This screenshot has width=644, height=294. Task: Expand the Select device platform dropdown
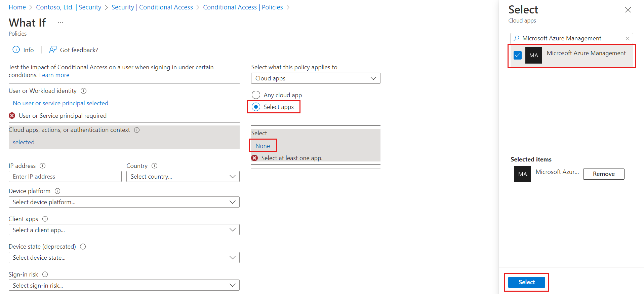[x=124, y=202]
